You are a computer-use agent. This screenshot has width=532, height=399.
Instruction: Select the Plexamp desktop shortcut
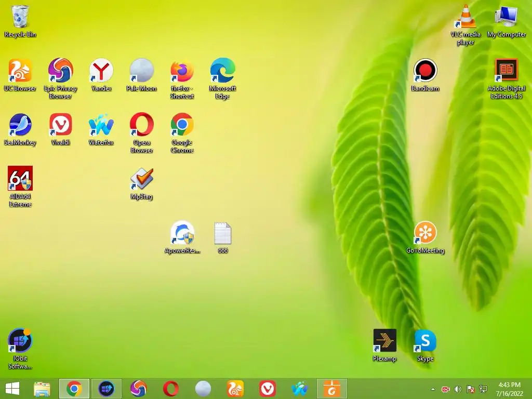[x=385, y=345]
